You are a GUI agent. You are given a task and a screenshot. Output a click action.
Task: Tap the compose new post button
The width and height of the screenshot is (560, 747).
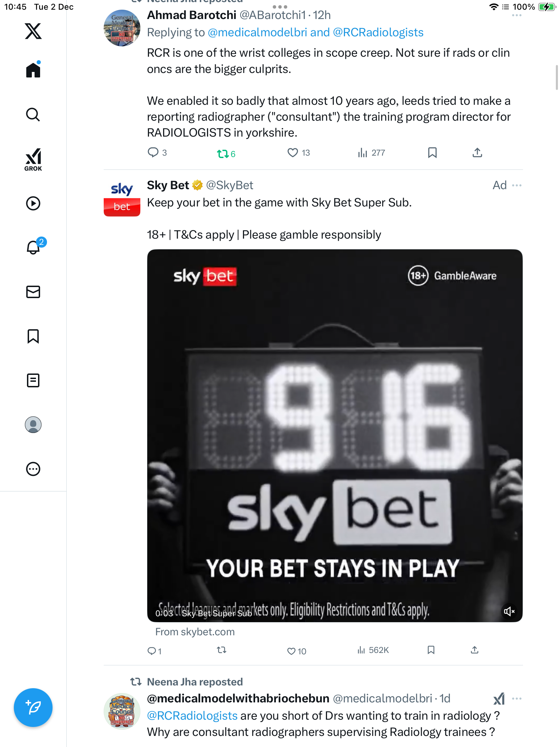pos(33,708)
